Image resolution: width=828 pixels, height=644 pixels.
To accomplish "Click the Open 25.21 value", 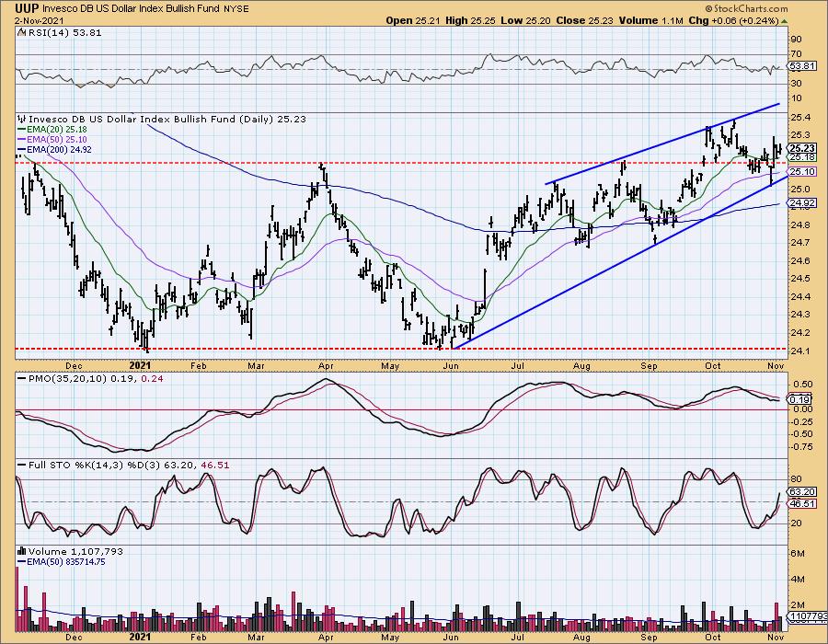I will tap(413, 20).
